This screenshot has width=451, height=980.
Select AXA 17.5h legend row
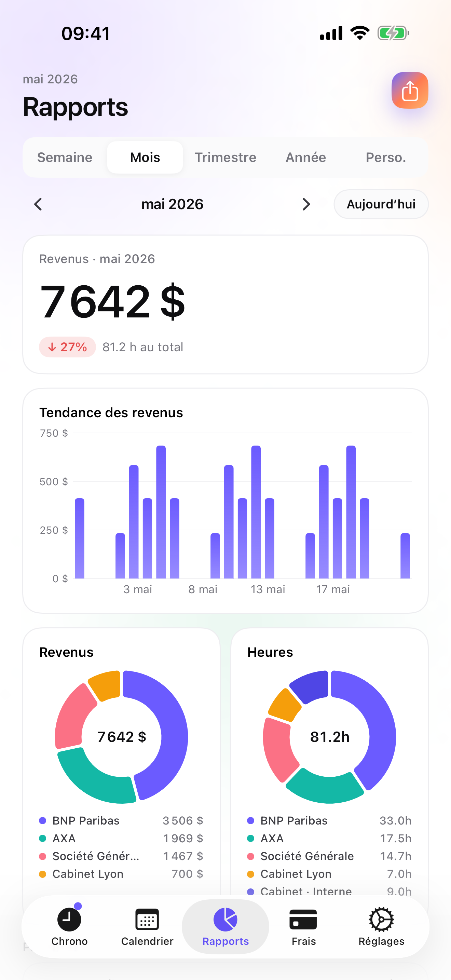click(329, 839)
